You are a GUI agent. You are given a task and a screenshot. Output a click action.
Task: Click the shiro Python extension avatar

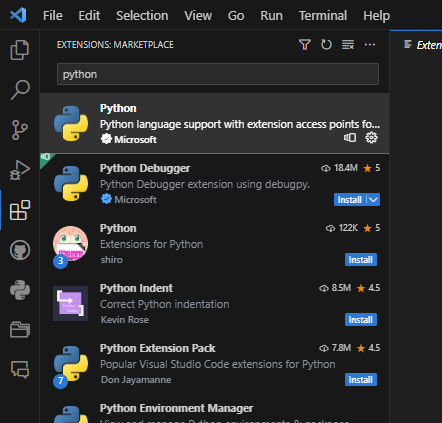(70, 244)
